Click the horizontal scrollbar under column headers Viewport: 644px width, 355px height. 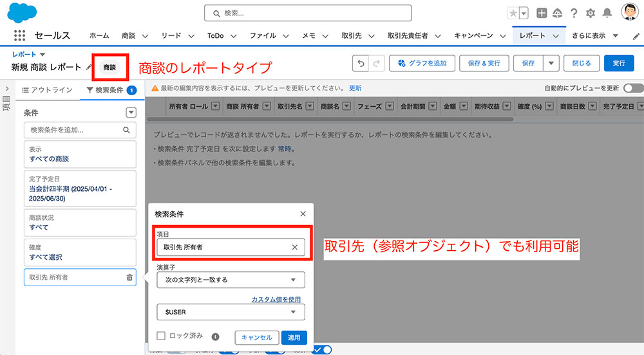pyautogui.click(x=330, y=119)
